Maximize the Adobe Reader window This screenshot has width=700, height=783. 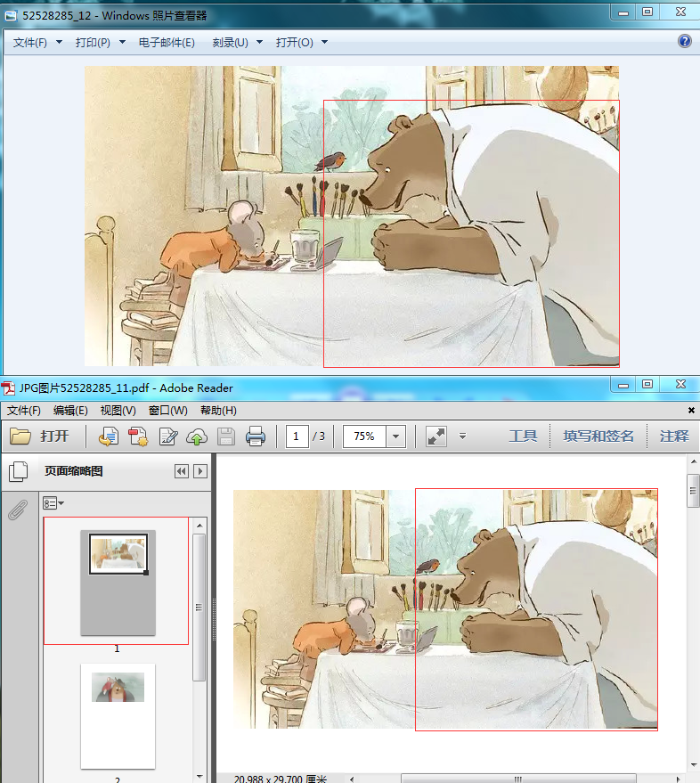pyautogui.click(x=647, y=384)
